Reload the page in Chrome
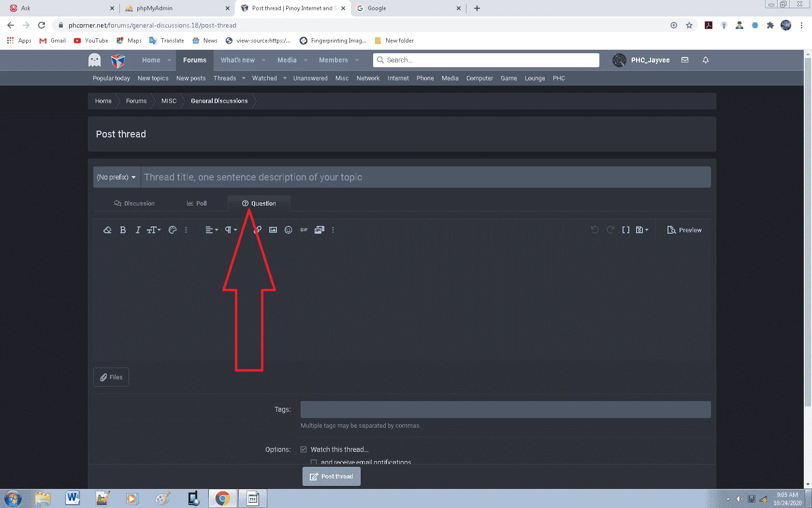 coord(42,25)
